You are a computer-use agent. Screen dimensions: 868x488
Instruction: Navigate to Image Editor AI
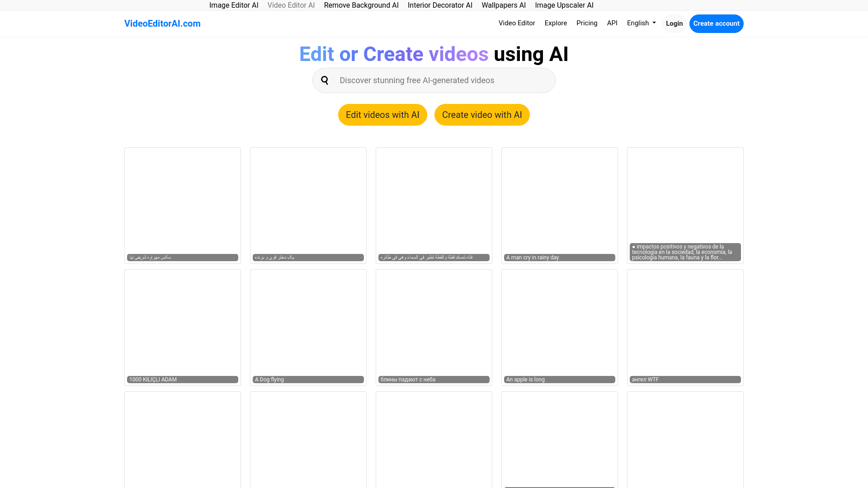(x=234, y=5)
